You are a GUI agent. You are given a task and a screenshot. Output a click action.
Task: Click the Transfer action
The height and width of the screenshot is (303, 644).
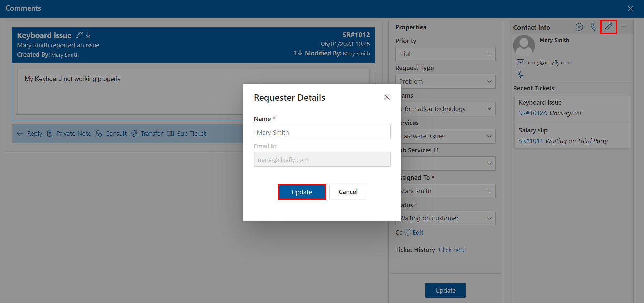coord(147,133)
